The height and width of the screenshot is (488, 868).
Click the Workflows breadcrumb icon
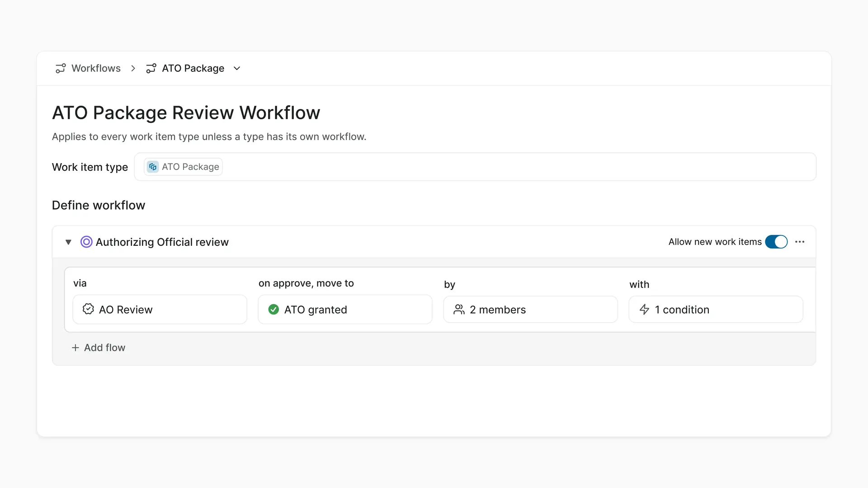point(61,68)
